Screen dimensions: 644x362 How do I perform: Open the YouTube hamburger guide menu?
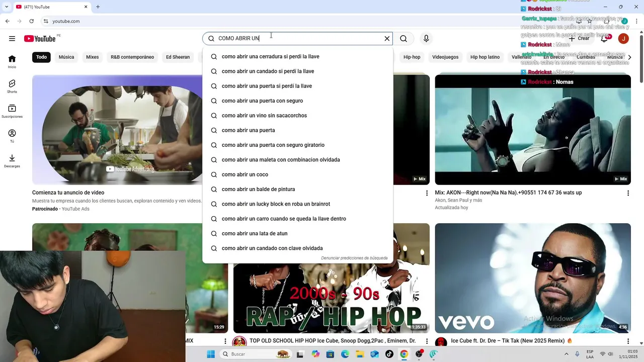pyautogui.click(x=12, y=39)
